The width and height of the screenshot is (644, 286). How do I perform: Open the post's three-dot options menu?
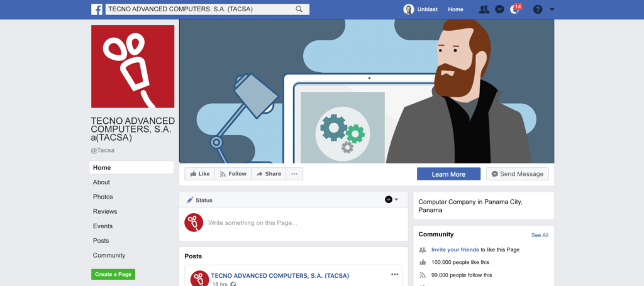click(395, 275)
